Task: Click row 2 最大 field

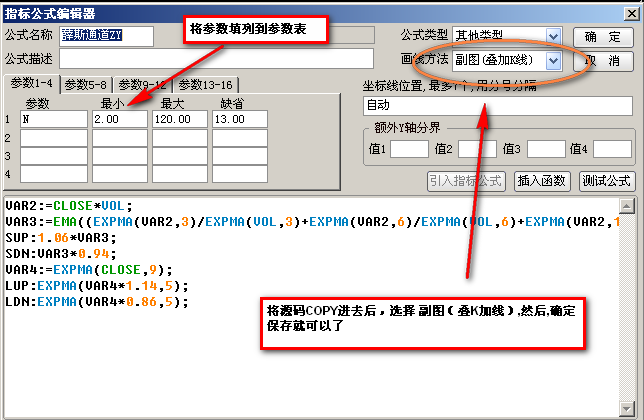Action: click(x=179, y=138)
